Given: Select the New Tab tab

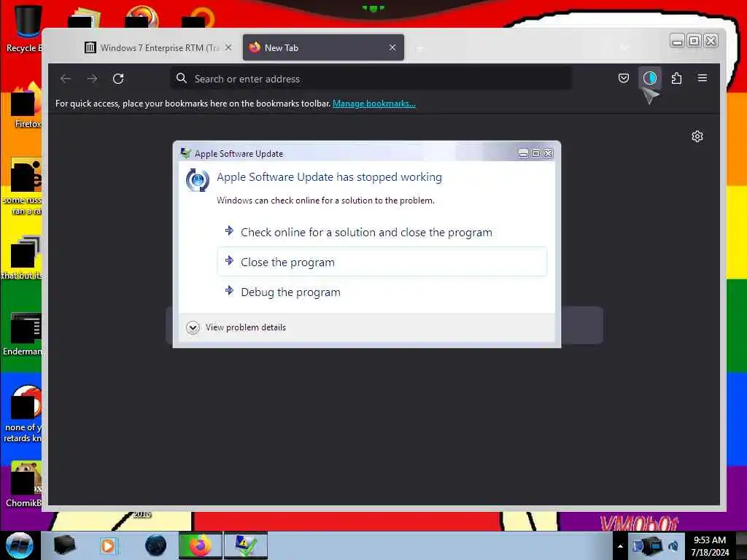Looking at the screenshot, I should pos(323,47).
